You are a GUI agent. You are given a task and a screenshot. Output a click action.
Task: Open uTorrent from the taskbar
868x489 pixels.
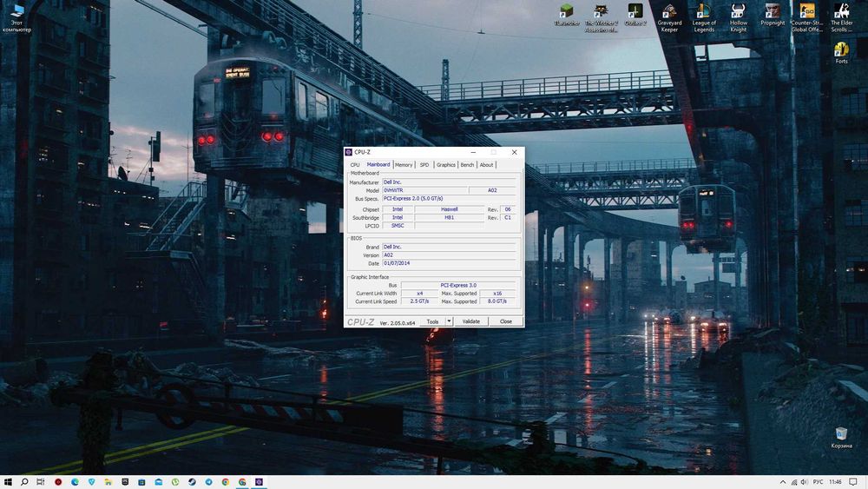175,482
